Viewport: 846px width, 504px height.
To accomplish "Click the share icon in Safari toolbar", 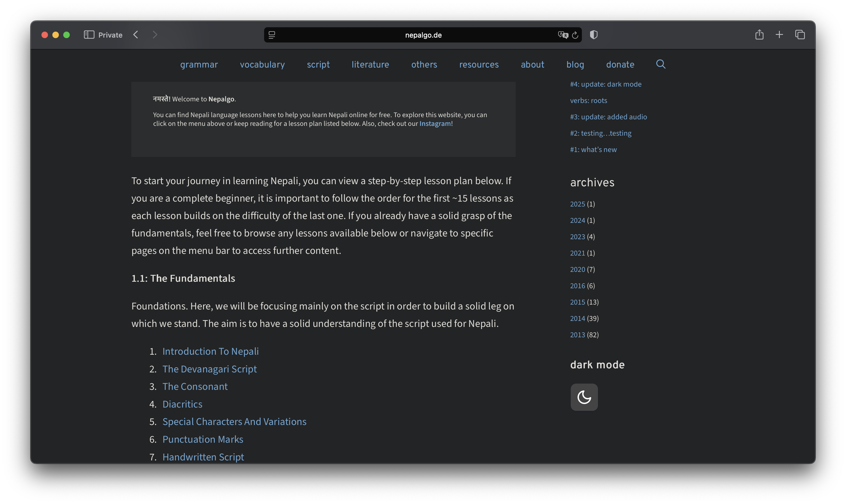I will [x=759, y=34].
